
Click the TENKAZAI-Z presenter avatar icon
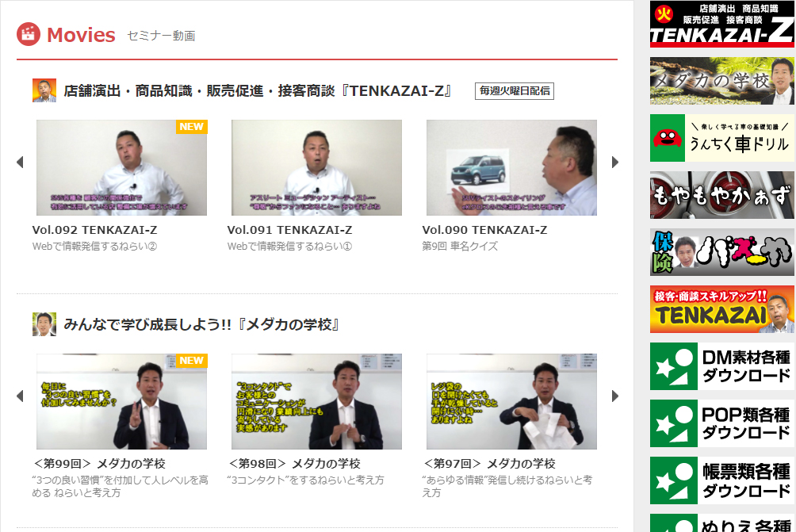tap(44, 90)
